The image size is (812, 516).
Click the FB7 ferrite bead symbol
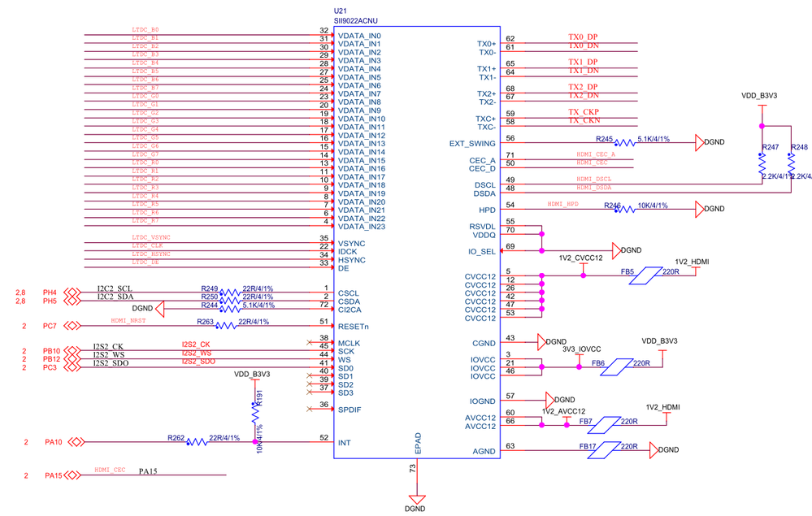click(x=604, y=425)
